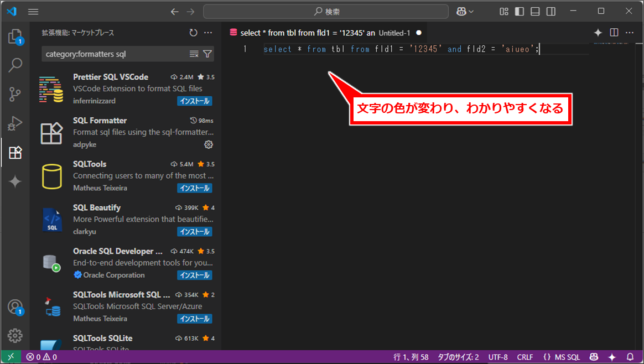The width and height of the screenshot is (644, 364).
Task: Click the 'aiueo' string in the query
Action: coord(517,49)
